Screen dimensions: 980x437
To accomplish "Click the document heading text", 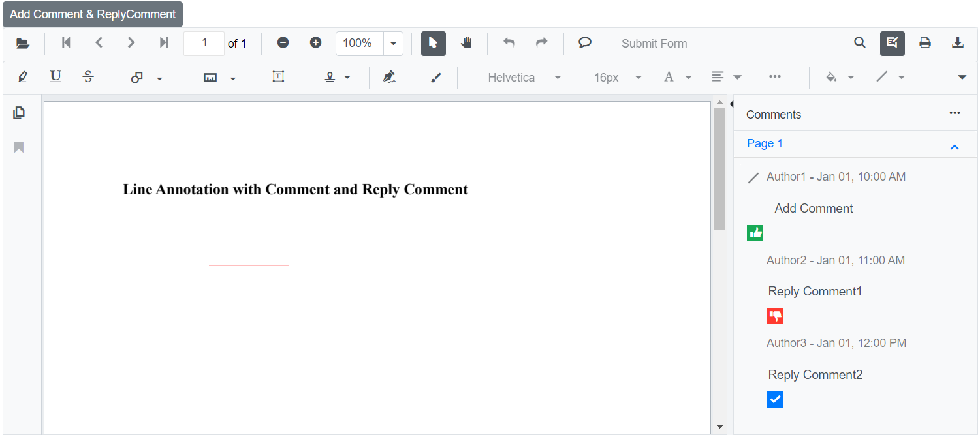I will click(x=296, y=190).
